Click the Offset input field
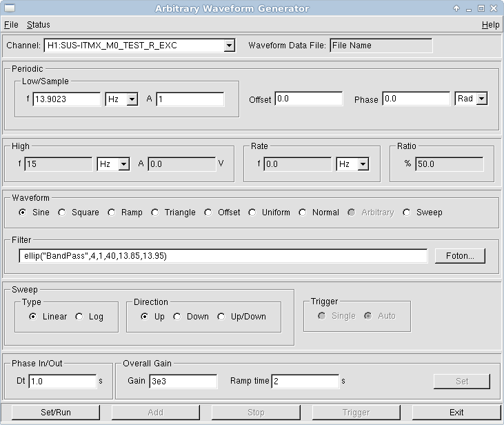 (309, 99)
